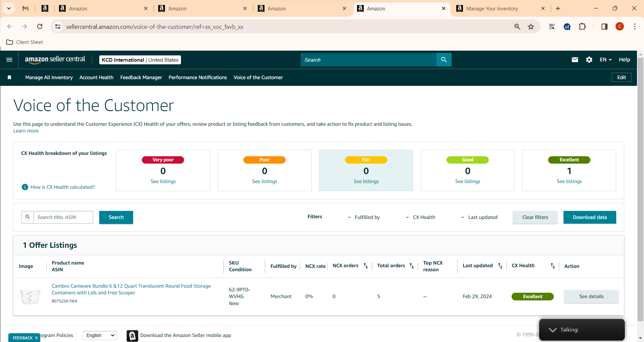
Task: Click Help in the top header
Action: (x=624, y=60)
